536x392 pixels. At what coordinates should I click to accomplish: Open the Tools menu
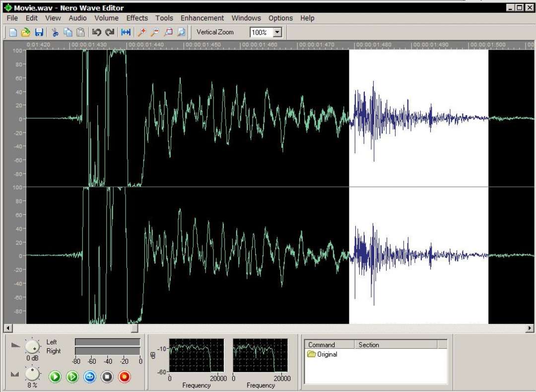tap(164, 18)
